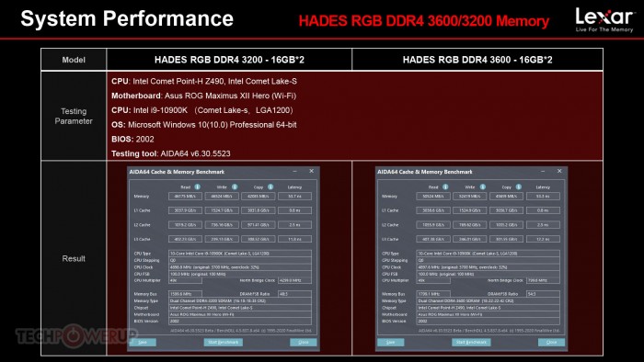Click Save in the DDR4 3200 benchmark window

143,342
